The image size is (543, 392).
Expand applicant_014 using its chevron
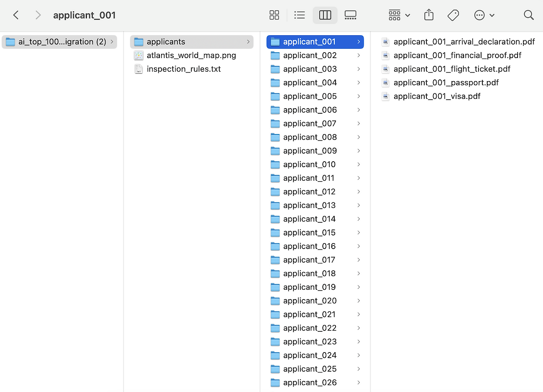pyautogui.click(x=358, y=219)
